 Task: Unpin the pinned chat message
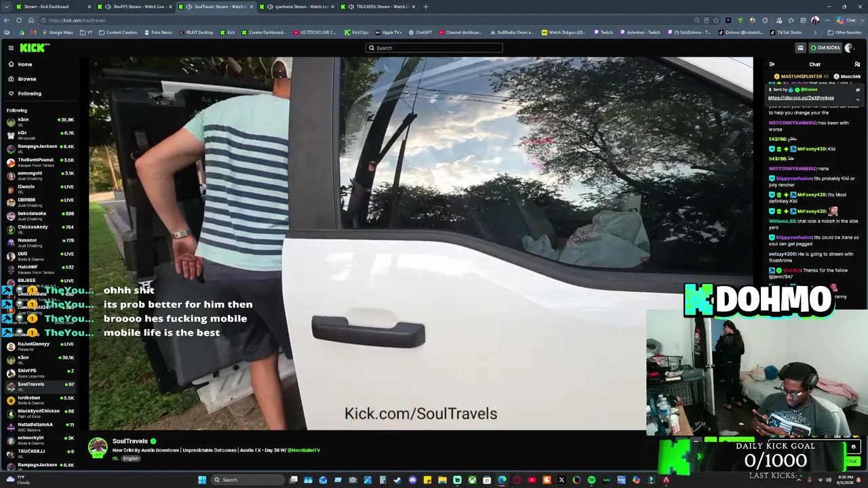pos(858,89)
